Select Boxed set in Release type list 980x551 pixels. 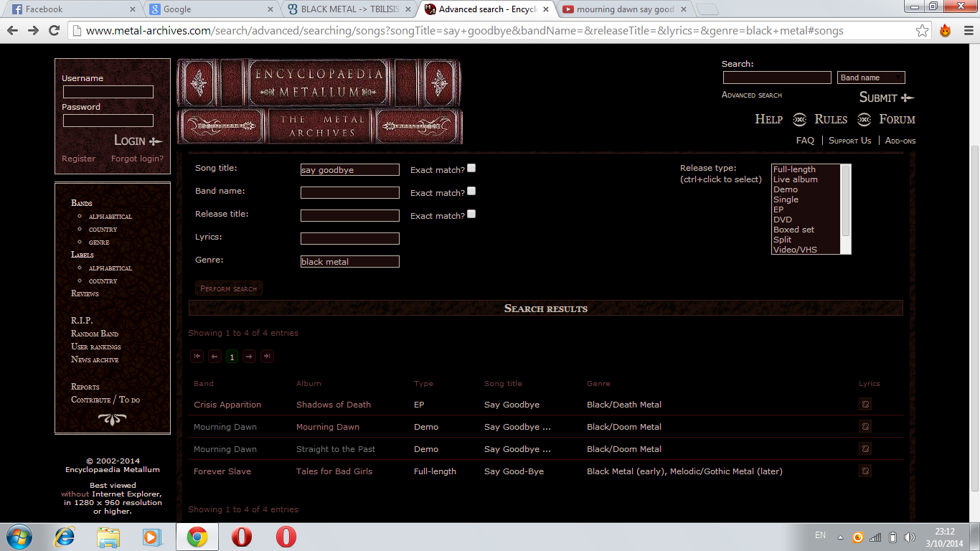(793, 230)
